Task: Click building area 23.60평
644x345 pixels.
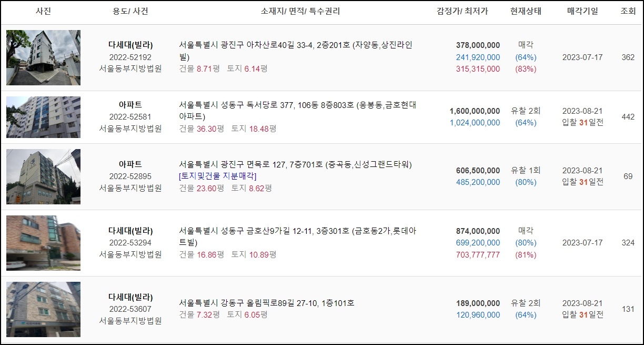Action: coord(210,188)
